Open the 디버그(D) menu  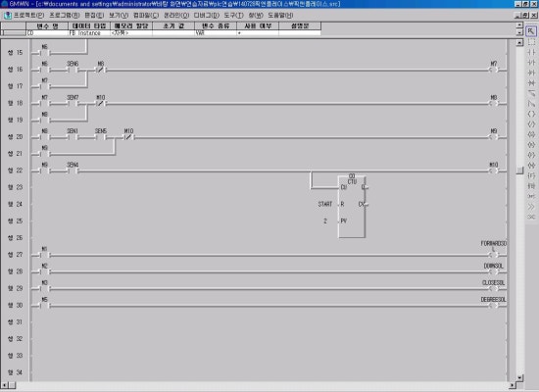pyautogui.click(x=206, y=16)
